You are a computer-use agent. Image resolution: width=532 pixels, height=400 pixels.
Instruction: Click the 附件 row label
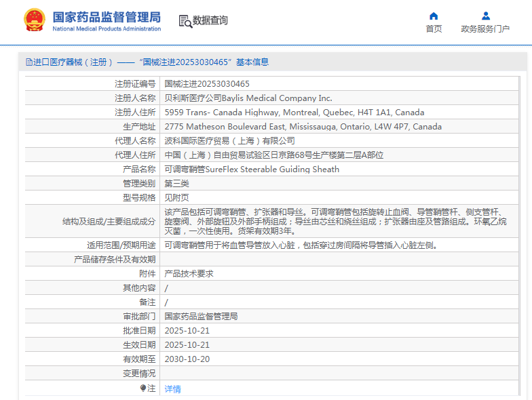[148, 274]
